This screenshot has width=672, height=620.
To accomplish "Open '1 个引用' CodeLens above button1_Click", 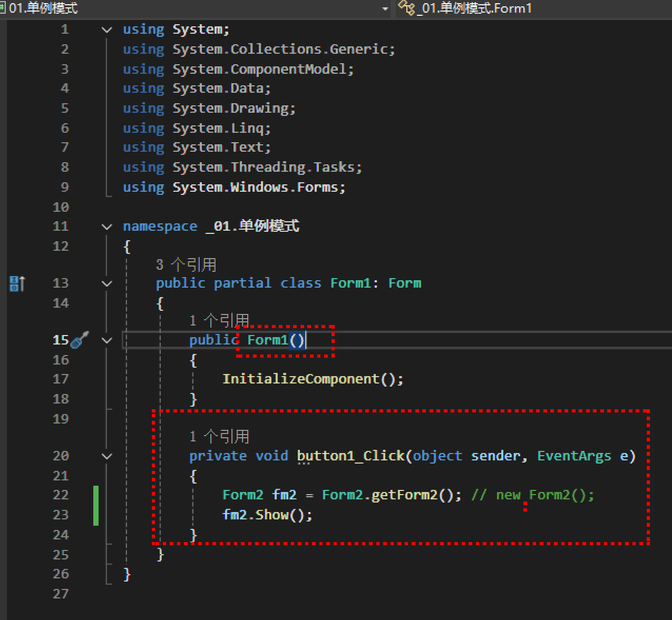I will point(219,436).
